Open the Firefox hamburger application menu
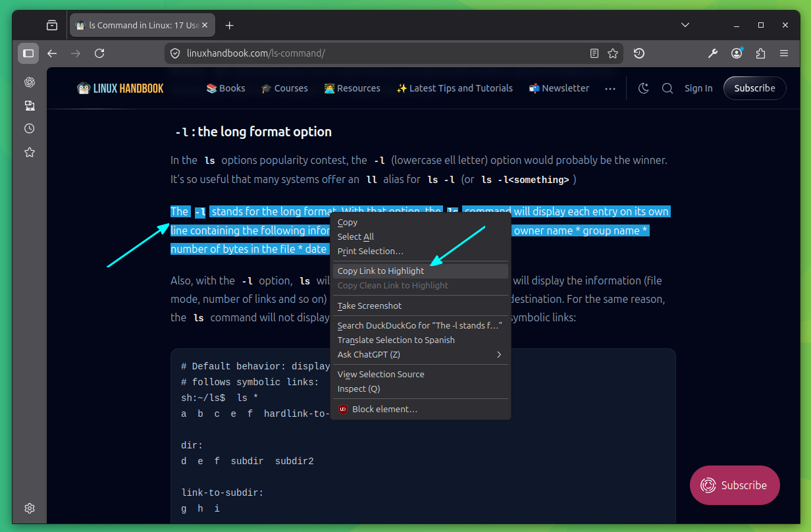811x532 pixels. click(784, 53)
